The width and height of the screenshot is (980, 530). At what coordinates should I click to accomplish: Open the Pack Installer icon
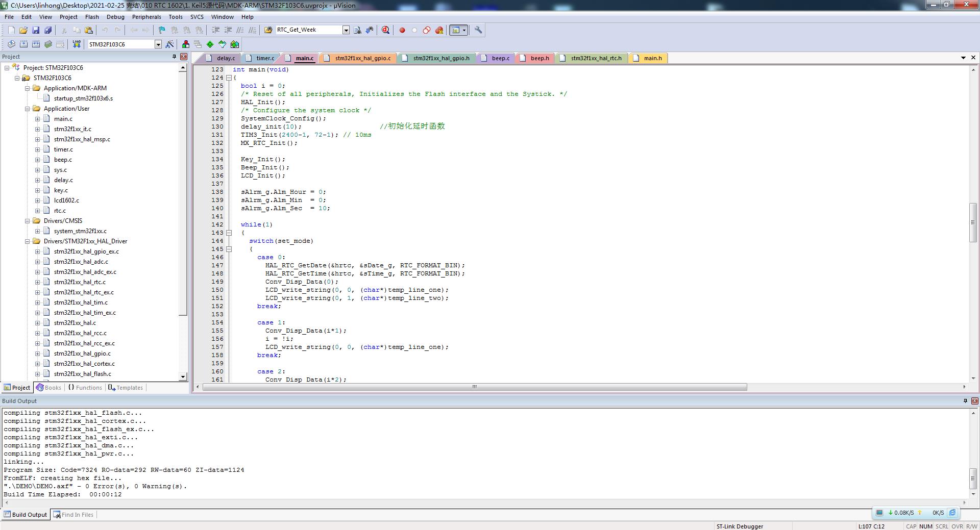coord(235,44)
